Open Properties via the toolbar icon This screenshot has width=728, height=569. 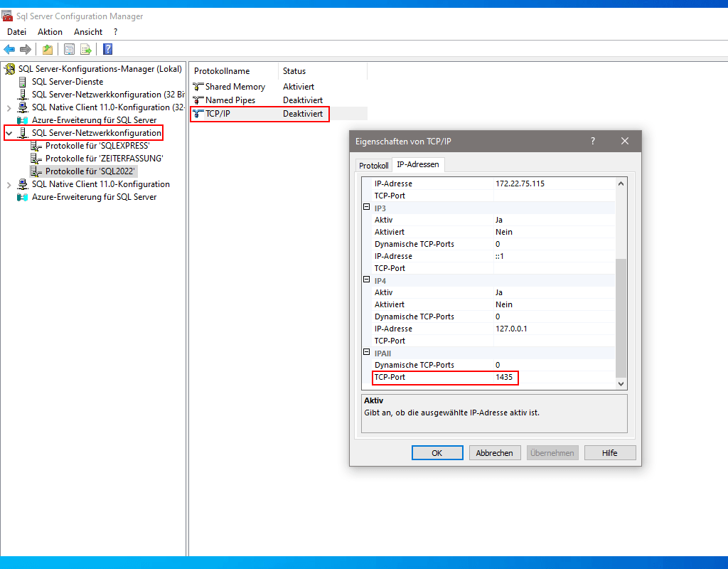tap(69, 49)
